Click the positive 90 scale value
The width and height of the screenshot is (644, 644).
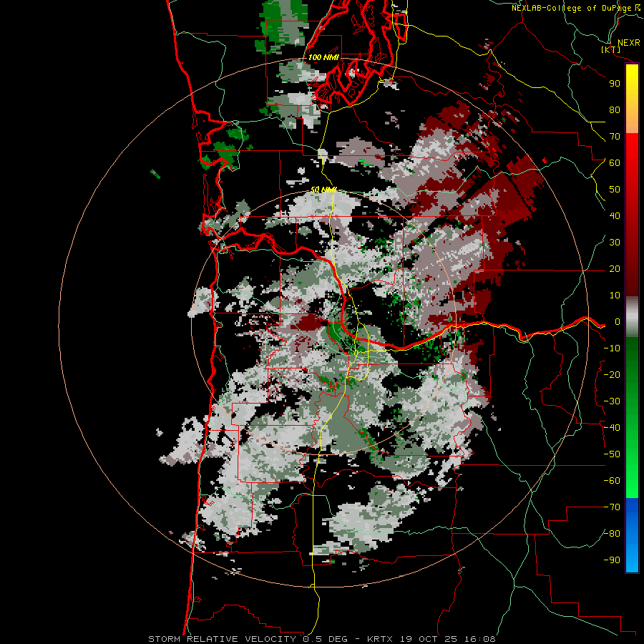pyautogui.click(x=615, y=84)
